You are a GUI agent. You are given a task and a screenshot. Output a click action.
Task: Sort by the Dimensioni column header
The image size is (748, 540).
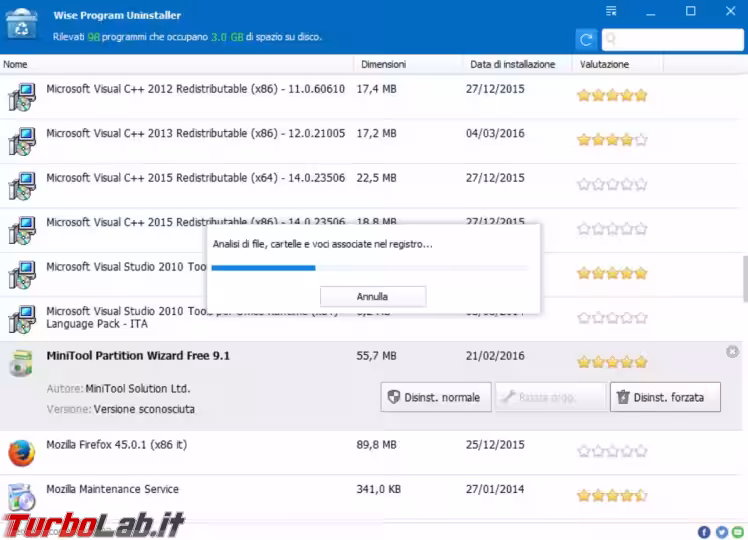tap(383, 64)
